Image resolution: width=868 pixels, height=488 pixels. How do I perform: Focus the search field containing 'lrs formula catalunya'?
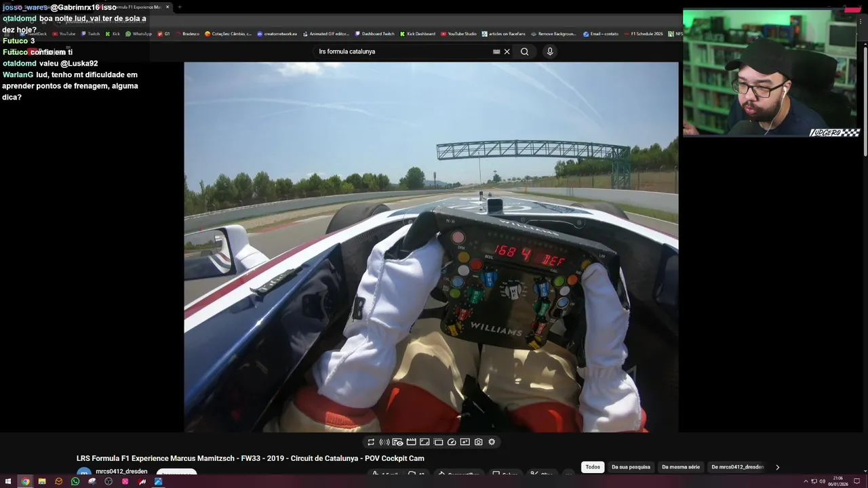coord(403,52)
